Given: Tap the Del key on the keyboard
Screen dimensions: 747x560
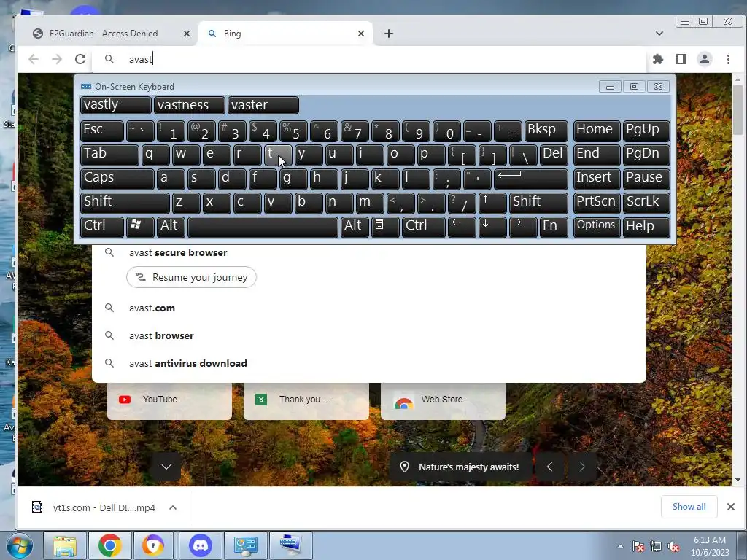Looking at the screenshot, I should pyautogui.click(x=554, y=155).
